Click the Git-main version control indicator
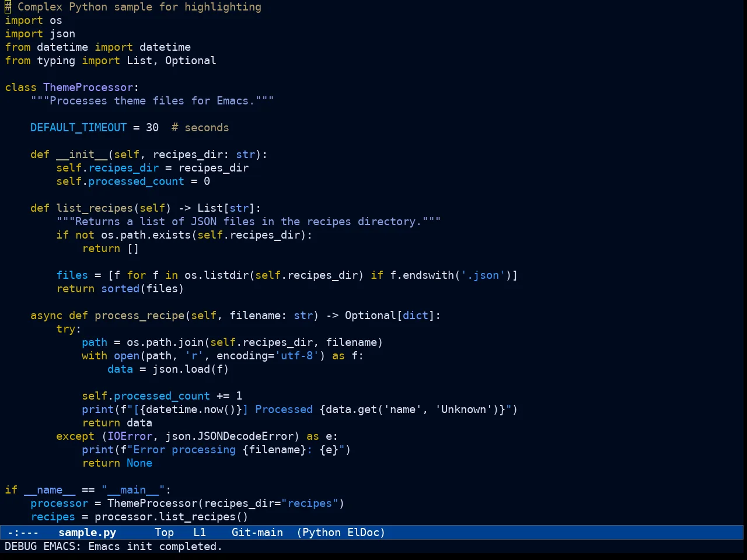The image size is (747, 560). coord(257,533)
